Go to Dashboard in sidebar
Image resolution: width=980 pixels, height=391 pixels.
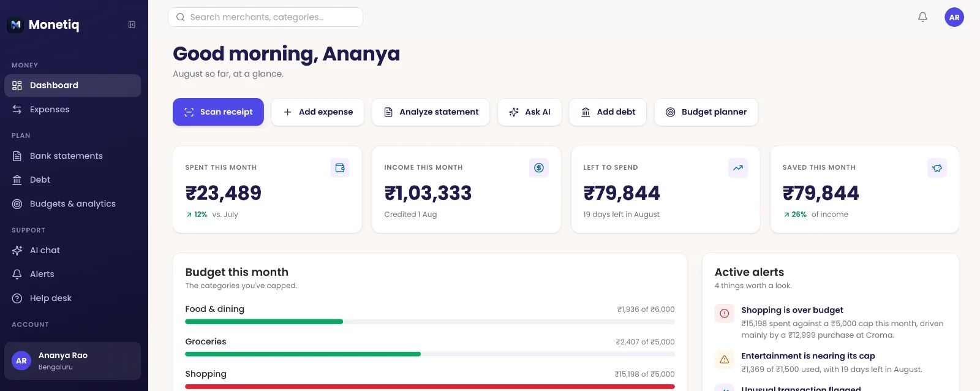point(72,85)
